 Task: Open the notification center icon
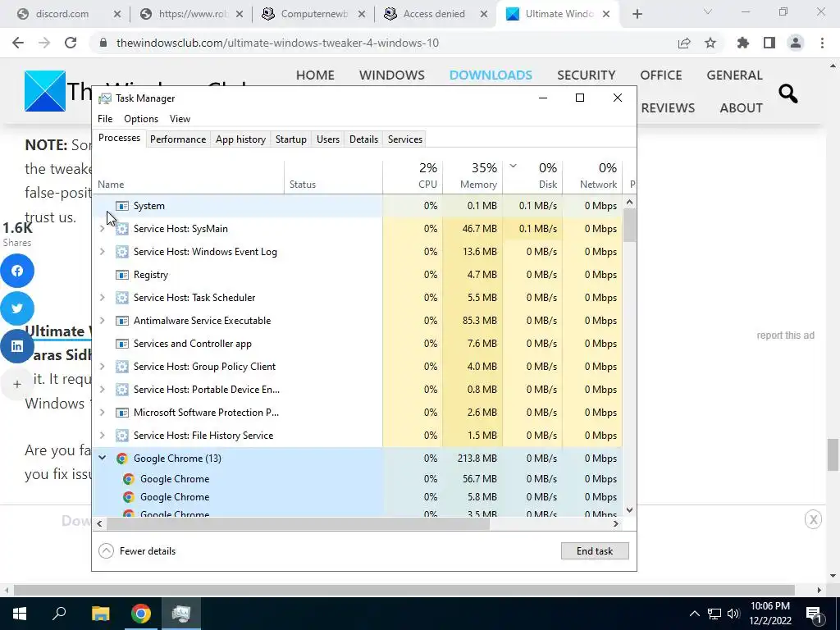pyautogui.click(x=814, y=614)
